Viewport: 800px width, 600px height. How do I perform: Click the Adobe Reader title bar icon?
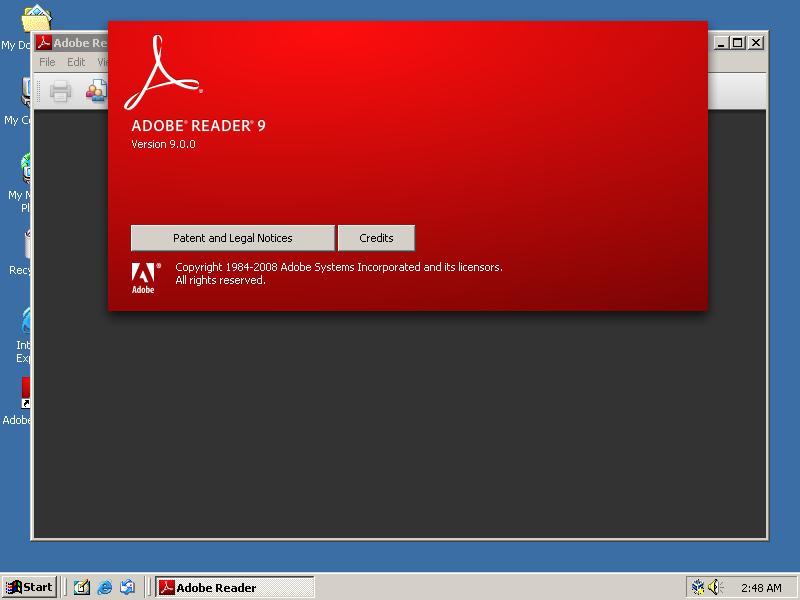coord(44,43)
